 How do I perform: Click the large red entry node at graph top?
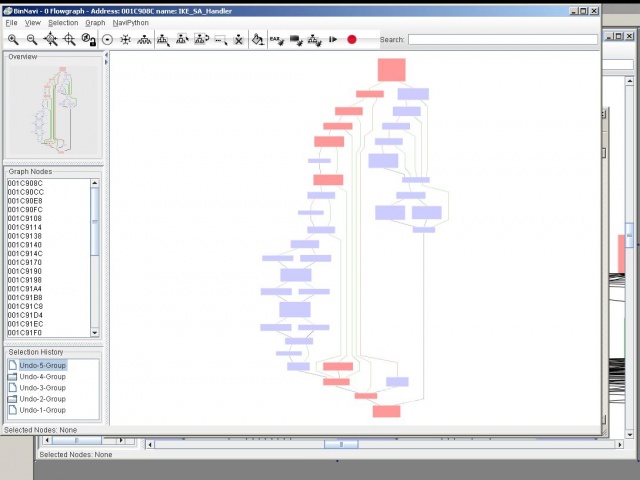point(391,70)
